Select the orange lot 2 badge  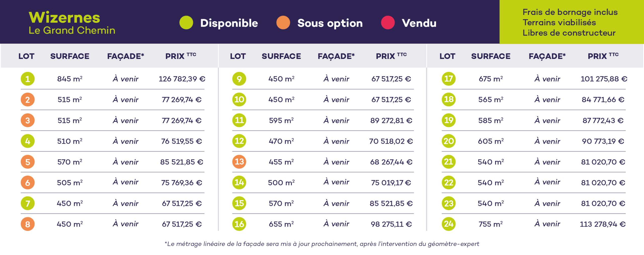28,100
